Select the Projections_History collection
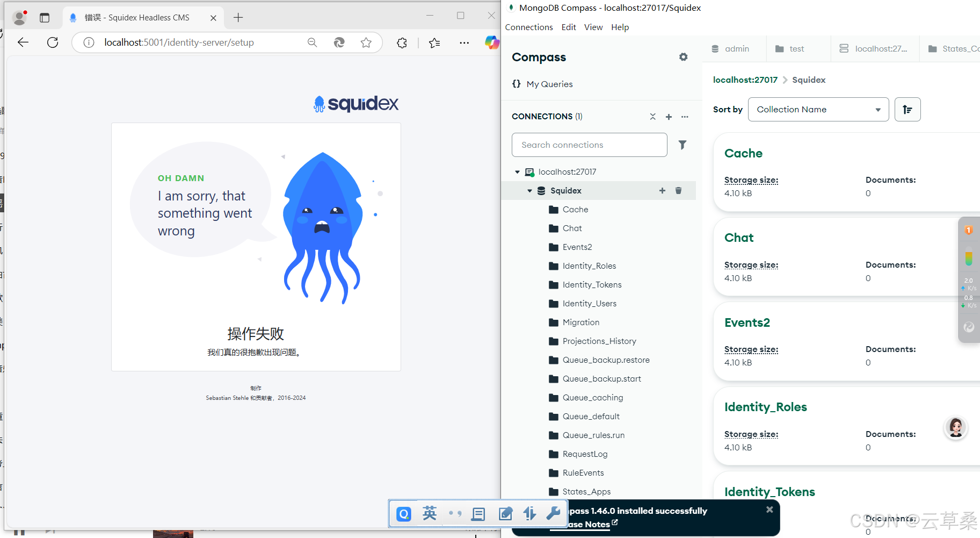980x538 pixels. (x=598, y=341)
